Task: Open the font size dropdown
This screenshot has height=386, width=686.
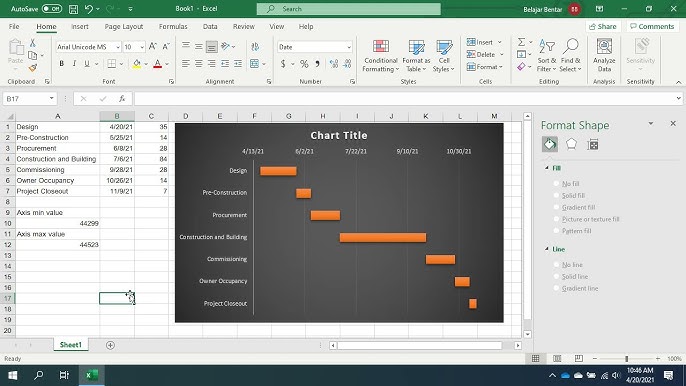Action: (142, 47)
